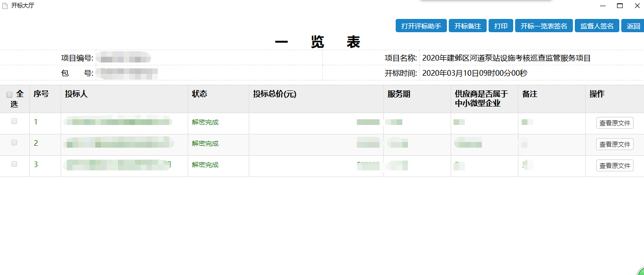This screenshot has height=275, width=644.
Task: Click 开标一览表签名 button
Action: [x=544, y=26]
